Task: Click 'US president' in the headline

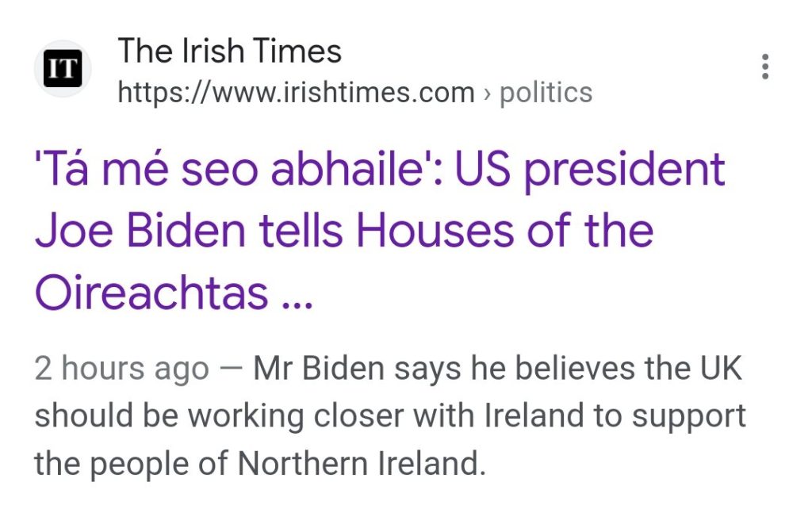Action: (589, 170)
